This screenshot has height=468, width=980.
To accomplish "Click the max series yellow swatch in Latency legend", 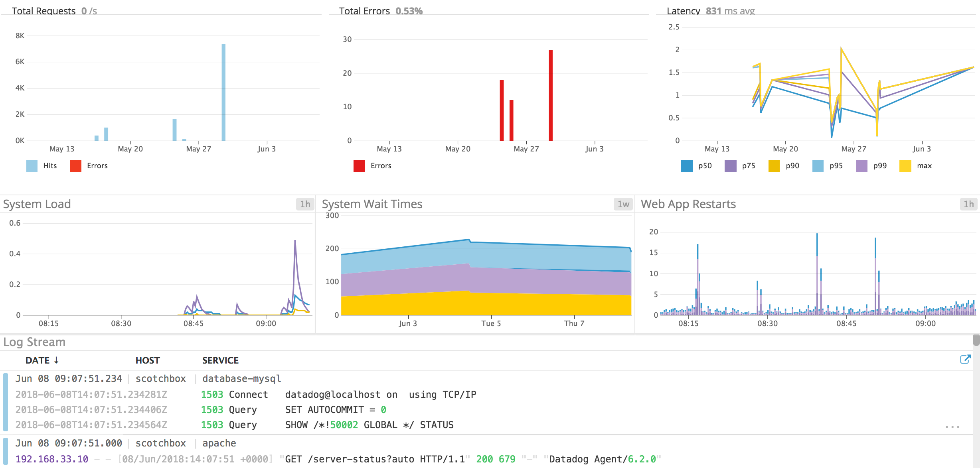I will pyautogui.click(x=907, y=165).
